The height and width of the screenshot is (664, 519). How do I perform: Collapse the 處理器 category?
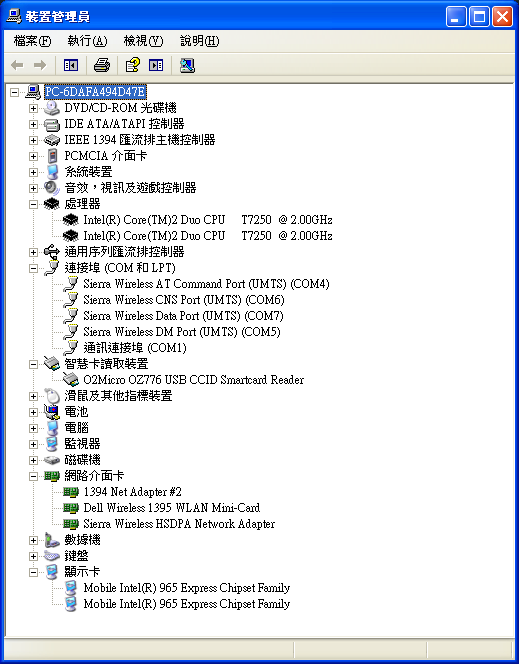click(33, 204)
